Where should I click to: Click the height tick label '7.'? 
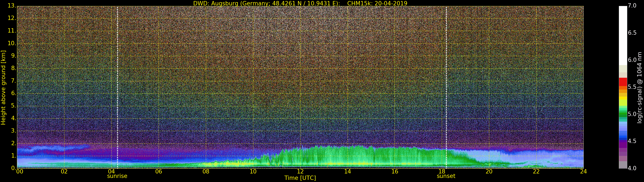[x=13, y=81]
